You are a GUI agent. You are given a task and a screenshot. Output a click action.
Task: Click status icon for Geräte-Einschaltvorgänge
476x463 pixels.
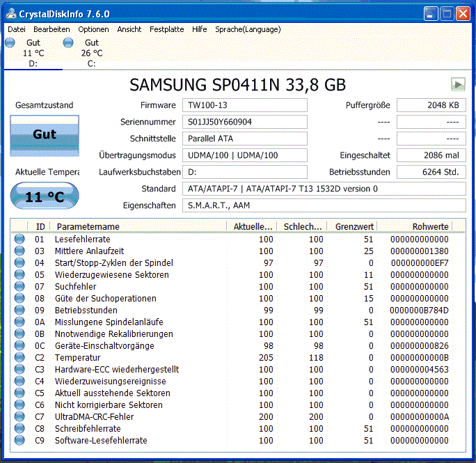(x=19, y=346)
